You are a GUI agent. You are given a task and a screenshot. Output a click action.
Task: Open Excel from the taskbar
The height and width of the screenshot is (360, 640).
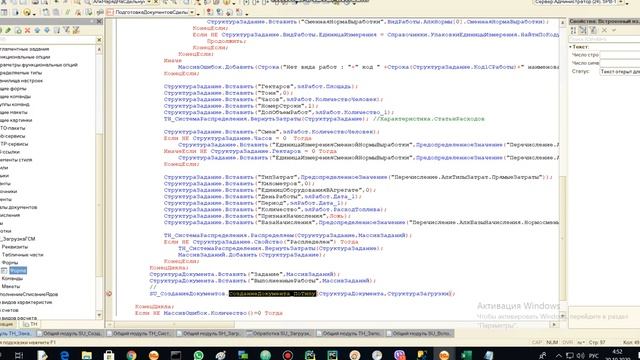tap(467, 355)
